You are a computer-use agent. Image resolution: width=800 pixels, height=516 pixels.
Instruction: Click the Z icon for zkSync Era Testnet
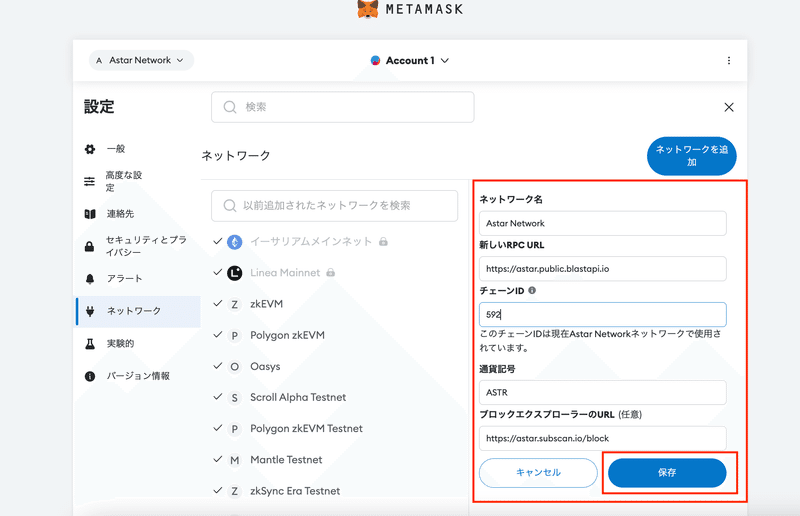pyautogui.click(x=235, y=492)
